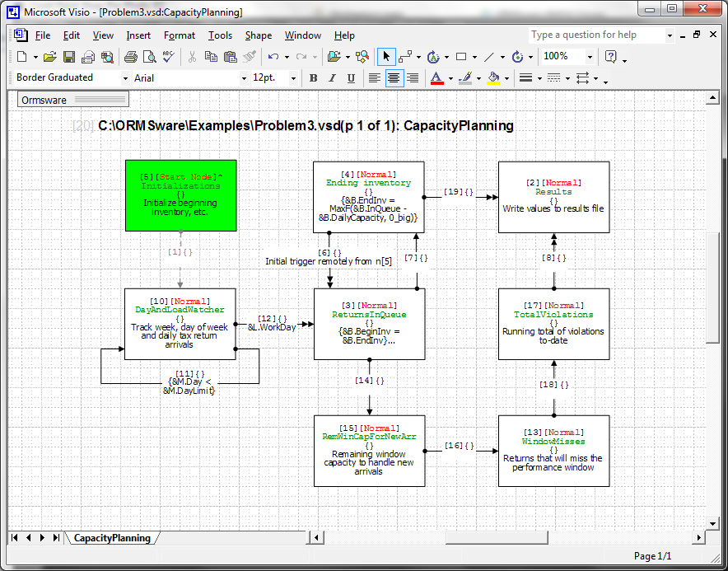Select the Line drawing tool
The height and width of the screenshot is (571, 728).
click(x=489, y=57)
